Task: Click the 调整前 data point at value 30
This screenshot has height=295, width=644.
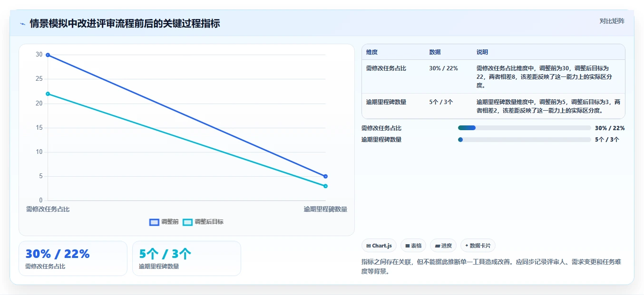Action: coord(48,55)
